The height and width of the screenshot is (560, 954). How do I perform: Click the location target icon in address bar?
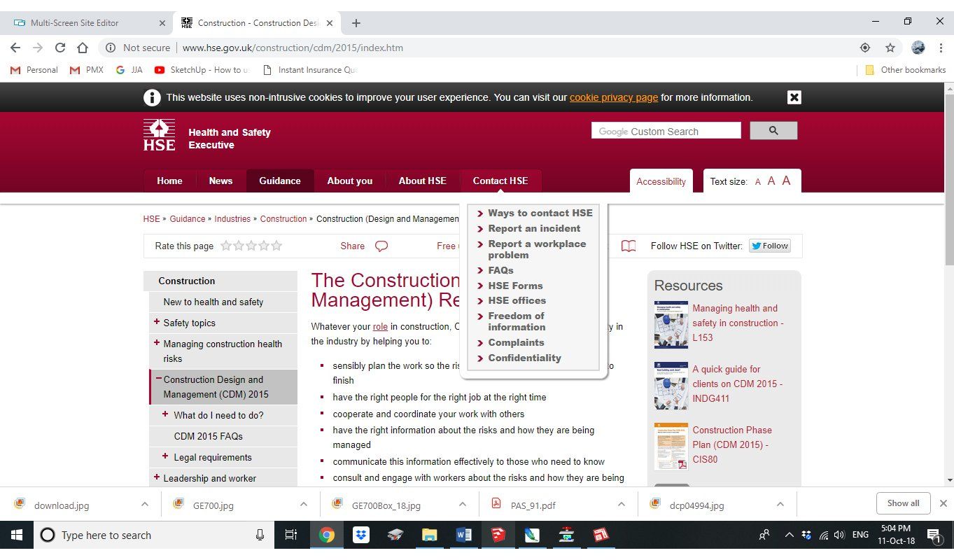click(865, 48)
